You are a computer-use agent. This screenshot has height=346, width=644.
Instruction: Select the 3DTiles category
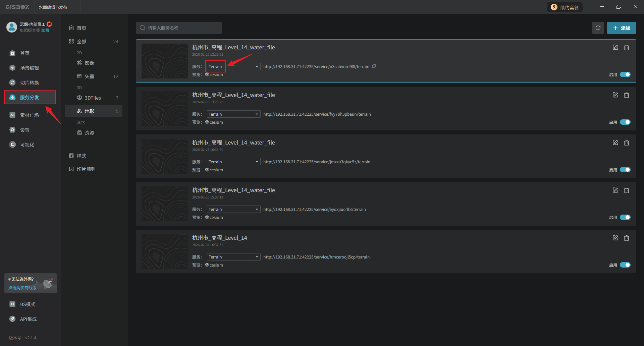coord(93,98)
